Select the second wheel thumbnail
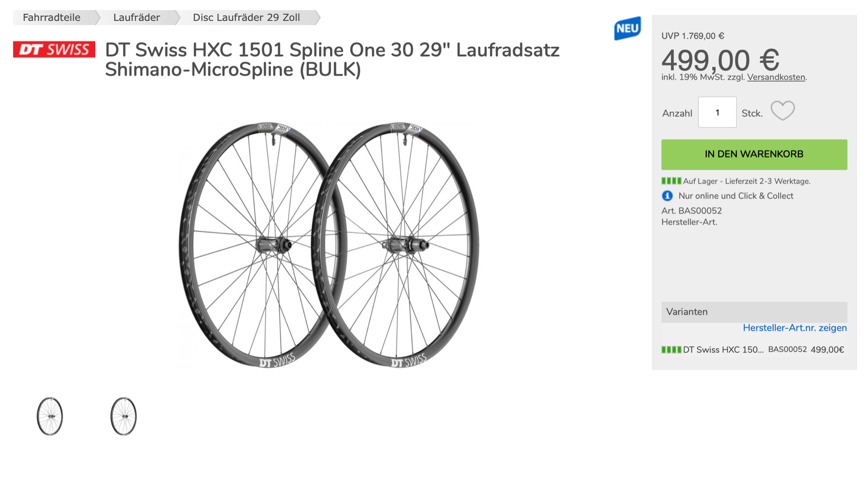The image size is (868, 479). point(124,416)
